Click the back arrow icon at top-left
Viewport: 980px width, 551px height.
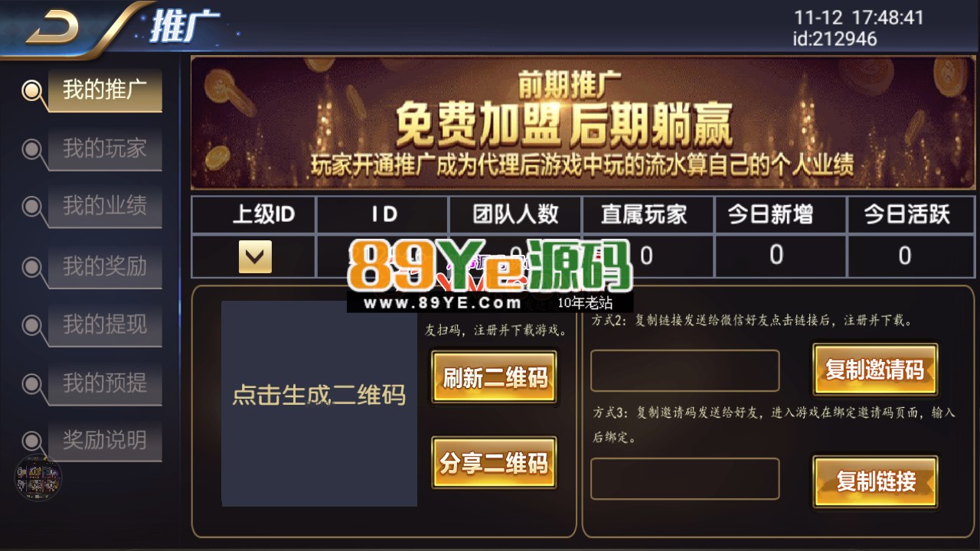[54, 29]
